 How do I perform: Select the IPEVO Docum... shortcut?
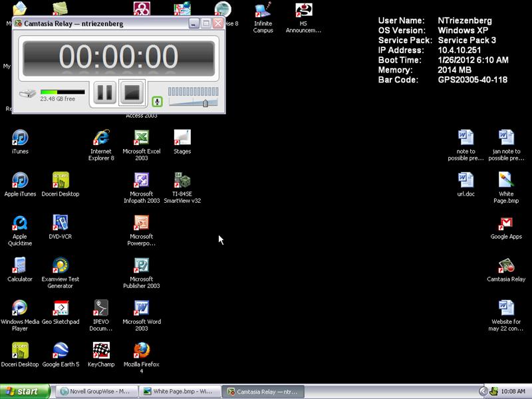tap(101, 316)
